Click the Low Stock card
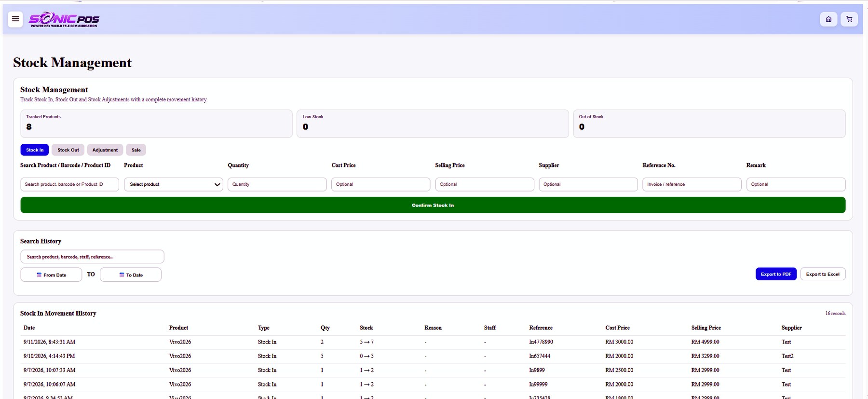This screenshot has height=399, width=868. (x=433, y=124)
